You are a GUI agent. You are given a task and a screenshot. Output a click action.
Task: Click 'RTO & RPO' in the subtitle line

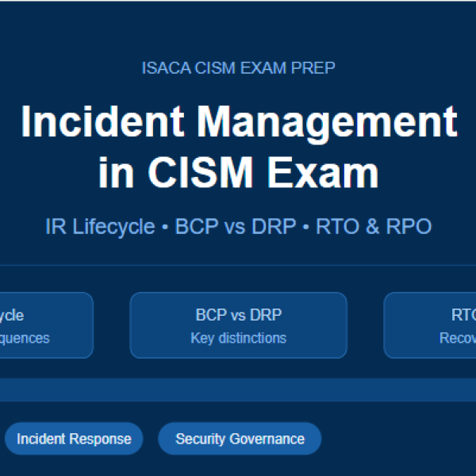click(x=374, y=227)
